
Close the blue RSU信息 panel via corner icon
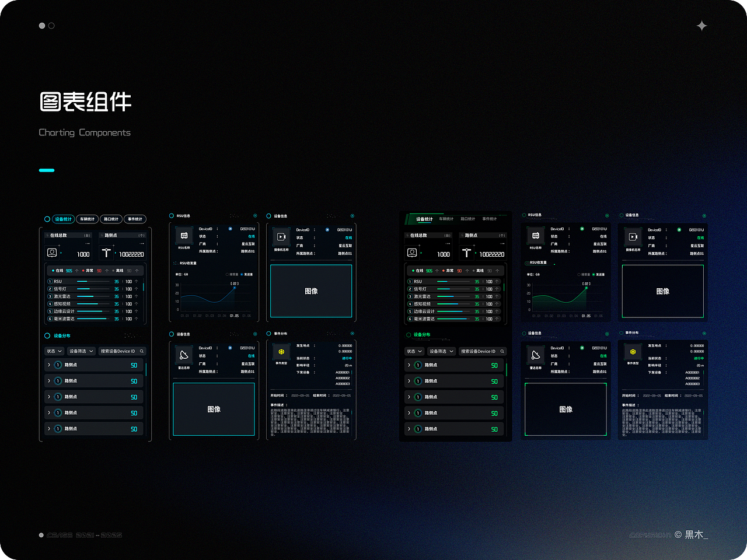[x=255, y=216]
